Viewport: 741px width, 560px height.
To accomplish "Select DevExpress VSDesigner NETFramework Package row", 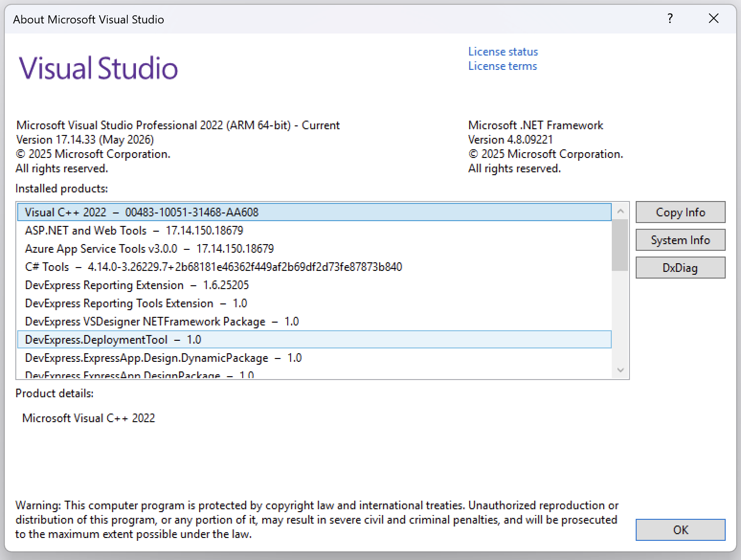I will [314, 321].
